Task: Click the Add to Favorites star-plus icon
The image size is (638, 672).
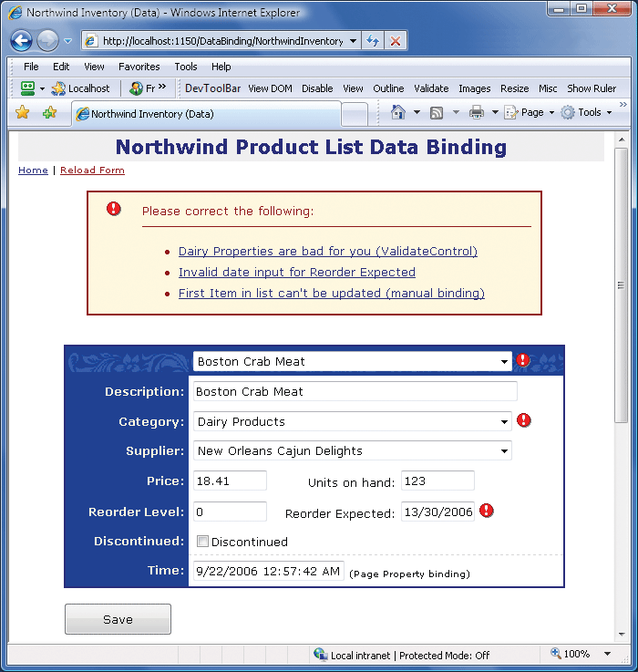Action: pyautogui.click(x=50, y=113)
